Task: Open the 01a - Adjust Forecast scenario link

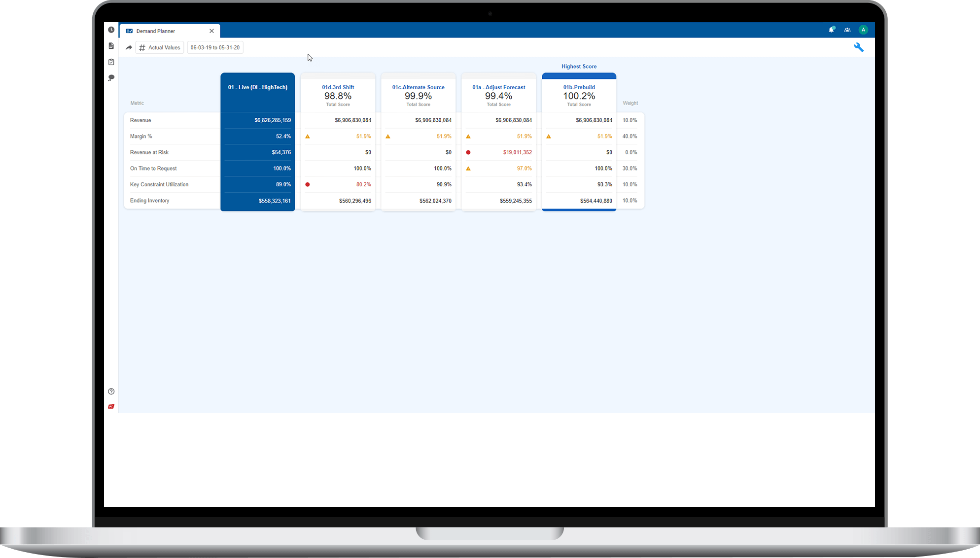Action: [x=499, y=87]
